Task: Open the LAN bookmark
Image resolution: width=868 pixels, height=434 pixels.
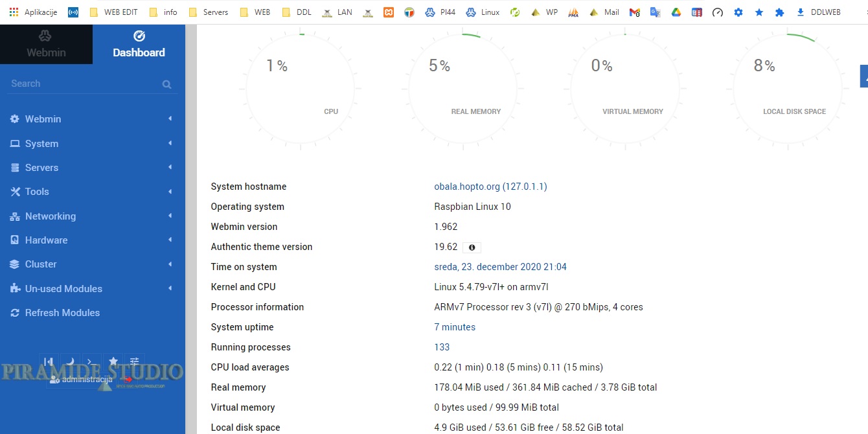Action: click(337, 12)
